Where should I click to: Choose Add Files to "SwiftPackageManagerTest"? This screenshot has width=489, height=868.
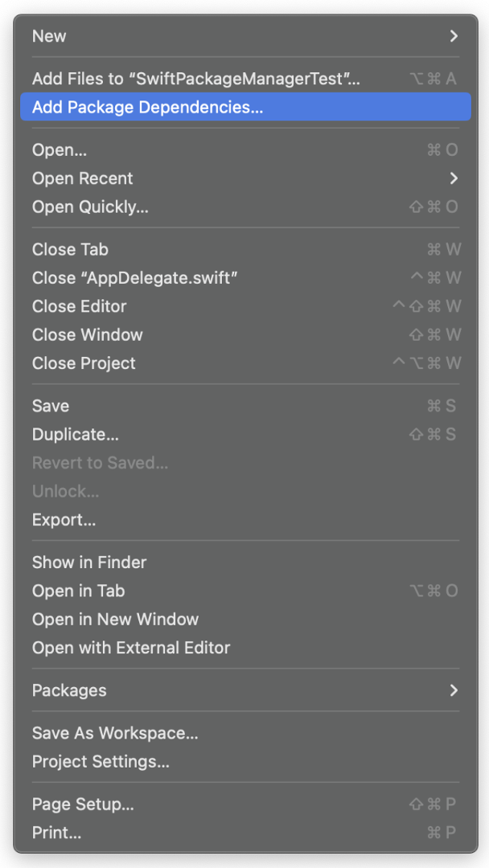(245, 79)
